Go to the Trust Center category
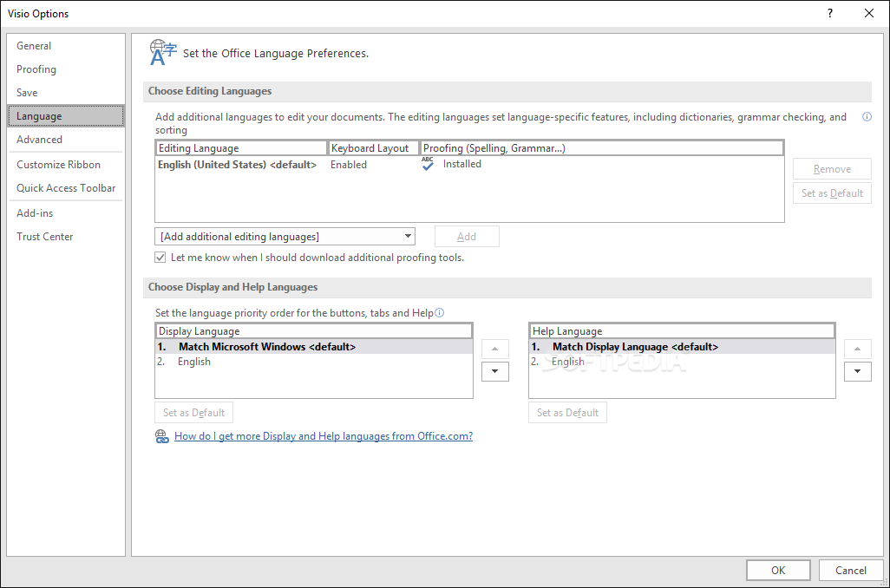 coord(45,237)
